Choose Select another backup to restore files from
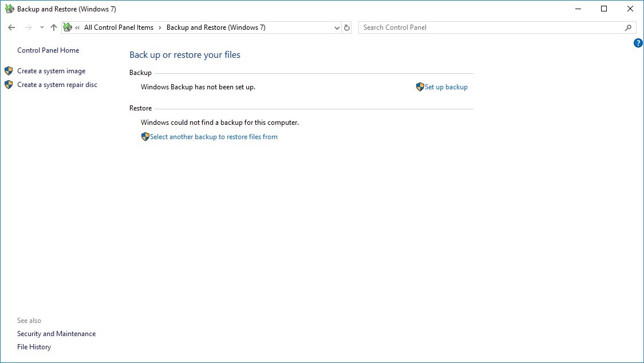Viewport: 644px width, 363px height. [214, 137]
